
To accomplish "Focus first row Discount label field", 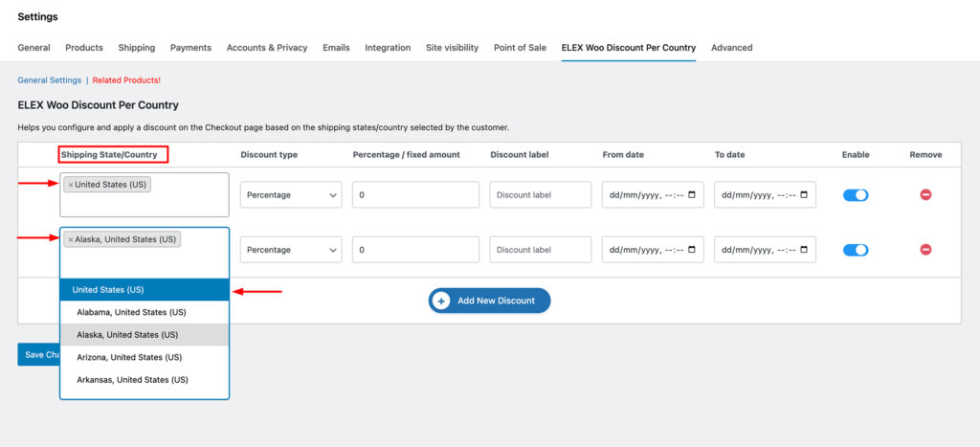I will [x=541, y=195].
